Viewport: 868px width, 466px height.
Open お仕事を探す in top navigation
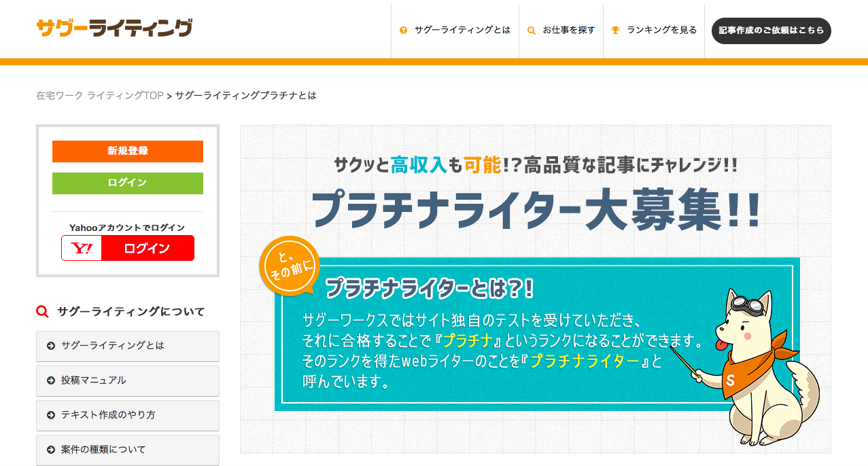(x=561, y=31)
